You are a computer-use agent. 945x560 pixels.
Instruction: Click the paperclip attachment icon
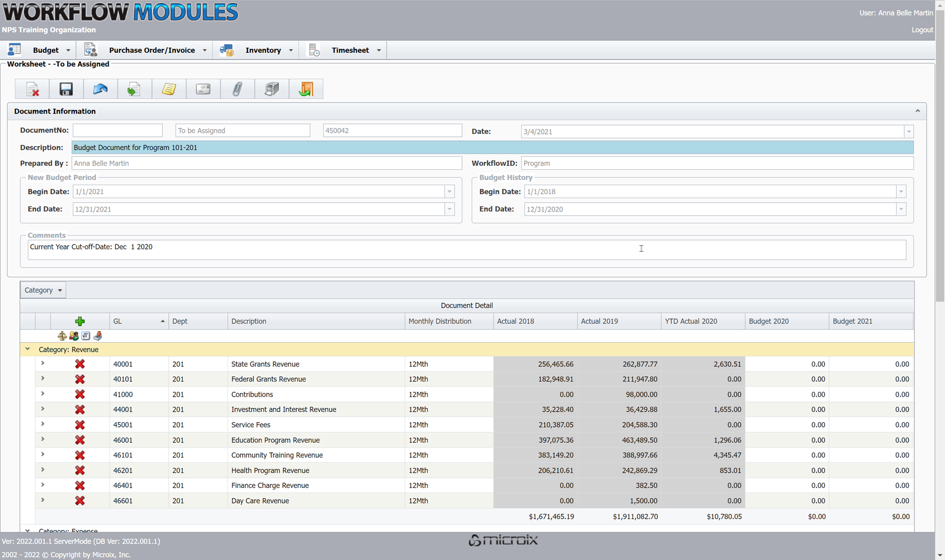coord(237,89)
